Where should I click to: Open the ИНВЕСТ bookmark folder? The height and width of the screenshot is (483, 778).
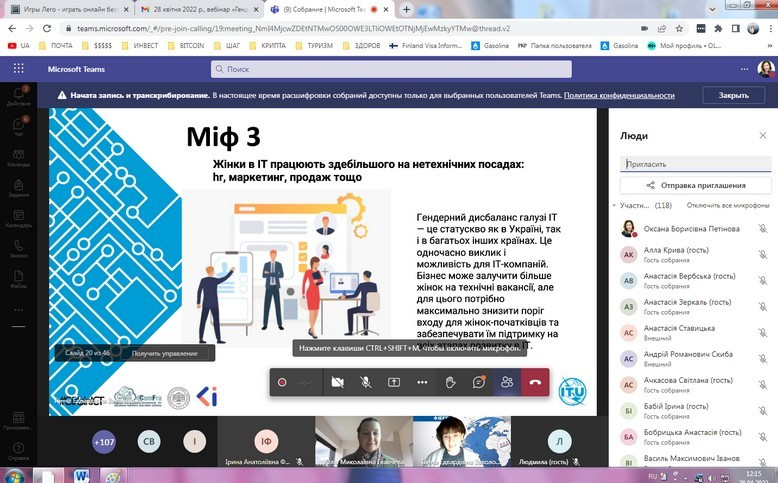[x=140, y=46]
